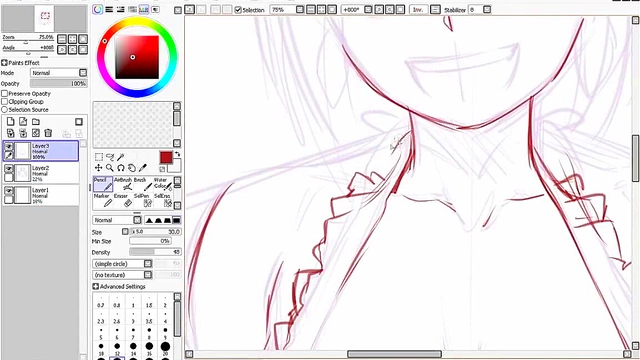Enable Selection Source radio option
Image resolution: width=640 pixels, height=360 pixels.
4,110
